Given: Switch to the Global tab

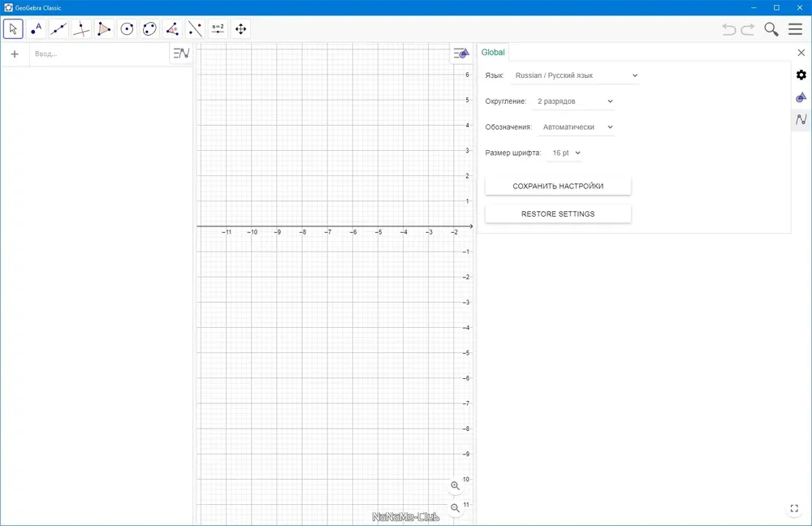Looking at the screenshot, I should (x=493, y=52).
